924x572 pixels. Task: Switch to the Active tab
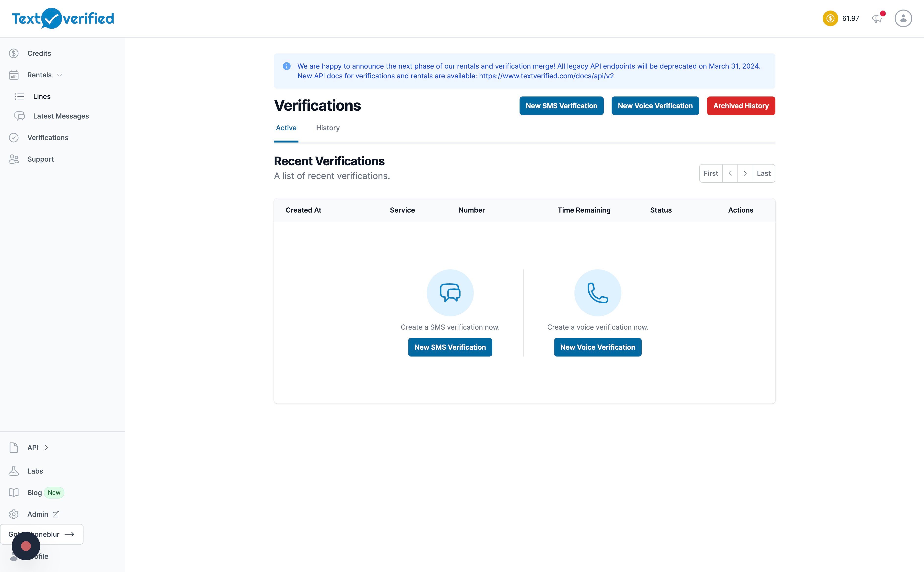[x=286, y=128]
